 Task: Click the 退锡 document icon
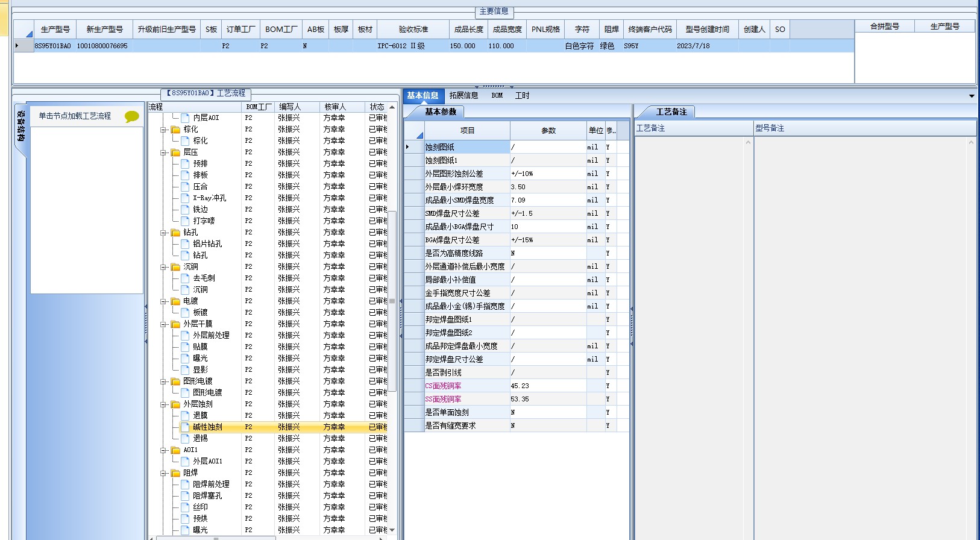tap(186, 438)
